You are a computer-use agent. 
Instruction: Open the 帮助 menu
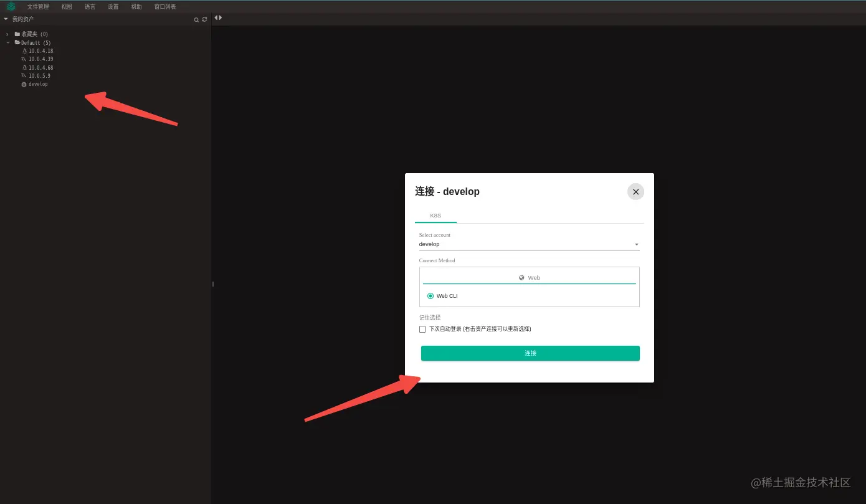tap(136, 7)
